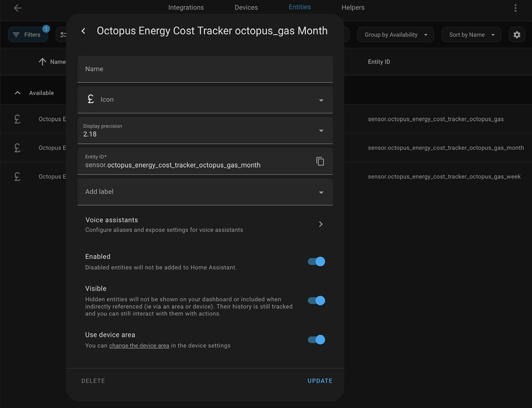Toggle the Enabled switch
This screenshot has width=532, height=408.
tap(316, 261)
